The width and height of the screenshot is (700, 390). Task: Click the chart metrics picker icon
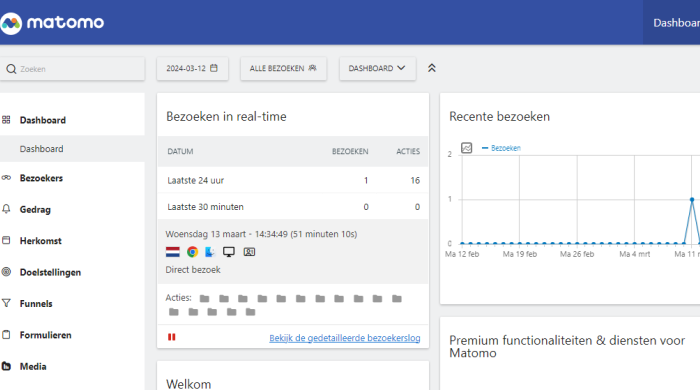467,148
